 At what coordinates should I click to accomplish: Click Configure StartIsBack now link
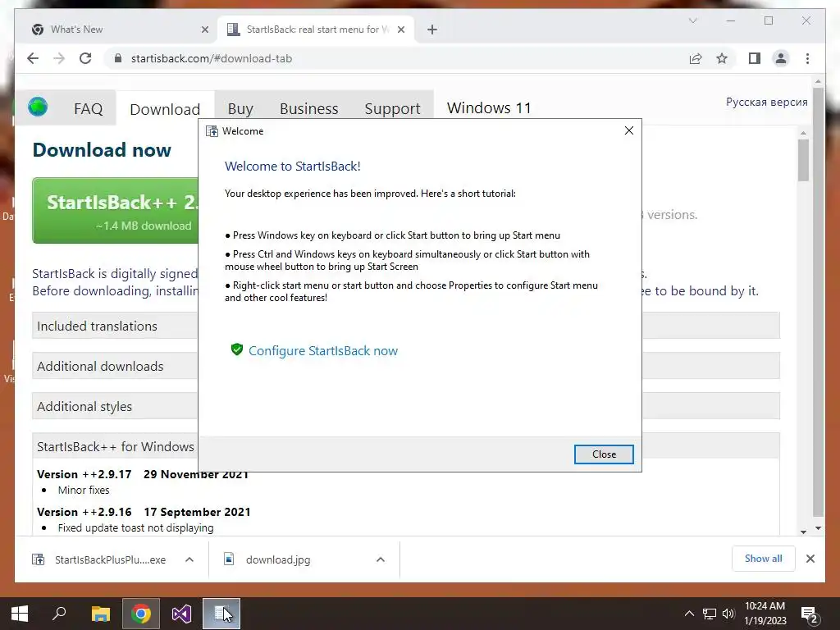tap(323, 351)
